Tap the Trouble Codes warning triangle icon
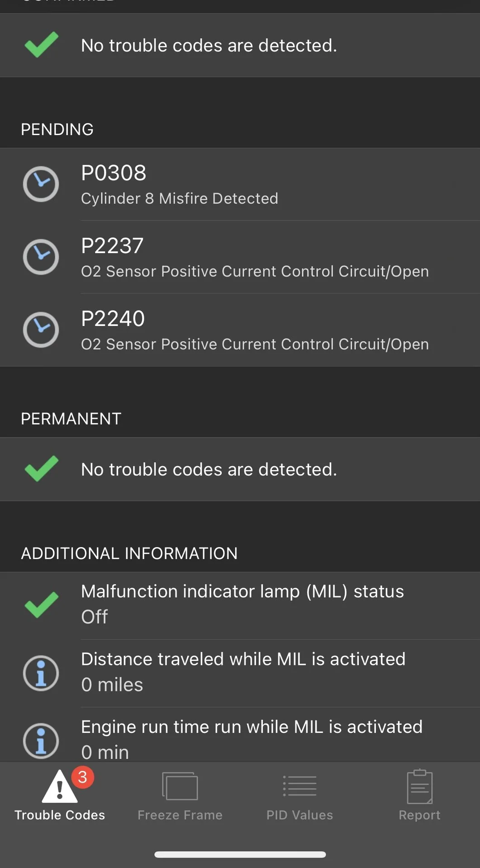Viewport: 480px width, 868px height. [x=59, y=787]
